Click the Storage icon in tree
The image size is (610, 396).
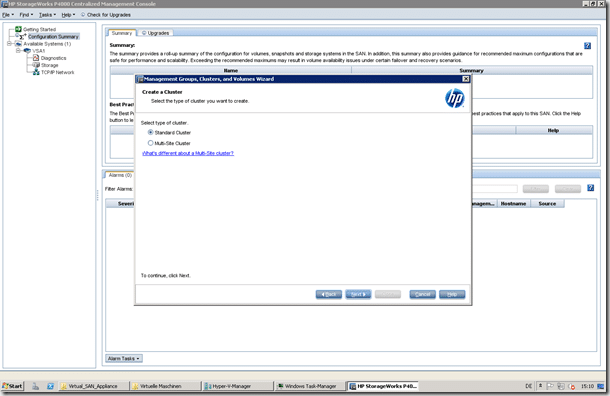tap(36, 65)
